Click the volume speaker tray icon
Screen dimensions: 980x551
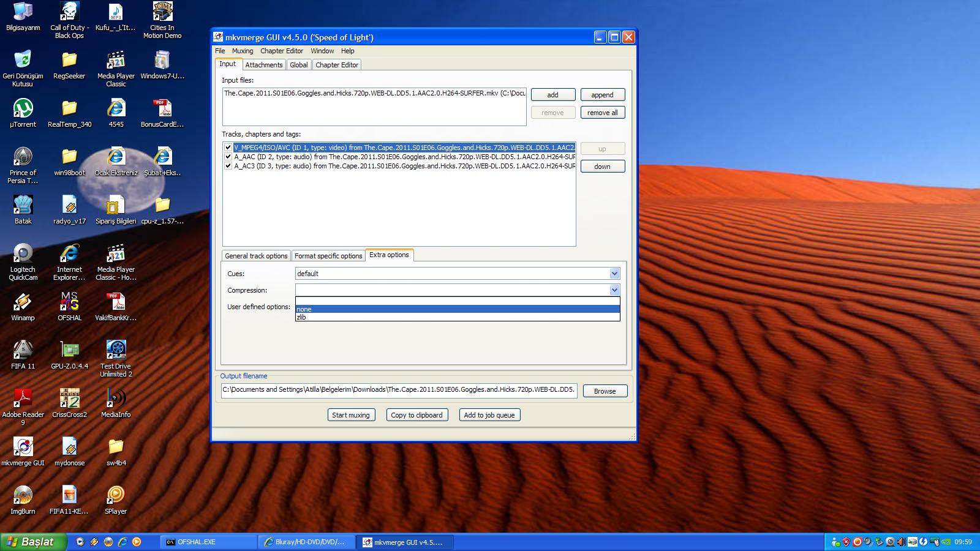coord(902,542)
